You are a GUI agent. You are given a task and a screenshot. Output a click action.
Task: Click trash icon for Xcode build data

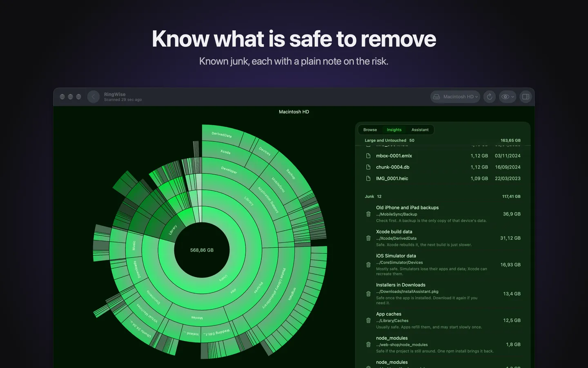point(368,238)
